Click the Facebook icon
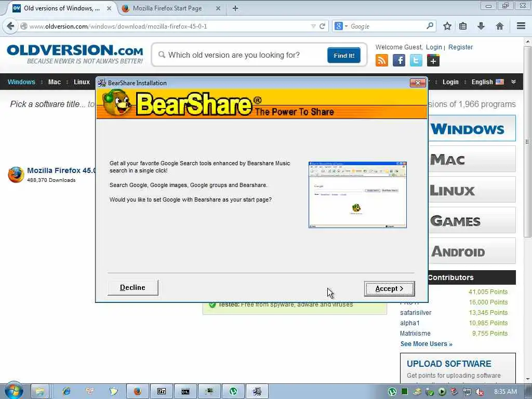This screenshot has width=532, height=399. (398, 60)
